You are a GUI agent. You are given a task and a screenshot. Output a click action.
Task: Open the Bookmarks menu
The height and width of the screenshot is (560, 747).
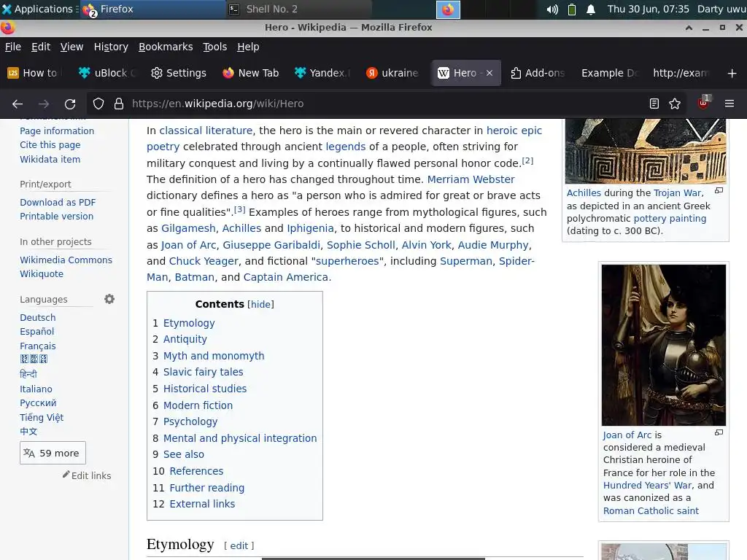[x=166, y=47]
